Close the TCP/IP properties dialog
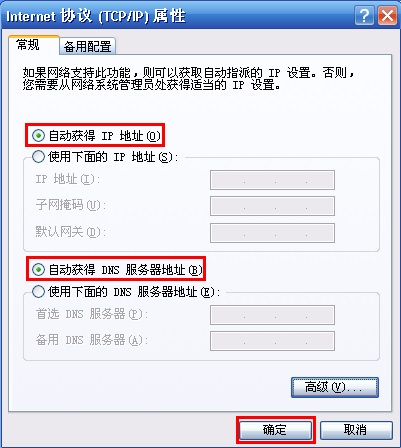 tap(387, 16)
